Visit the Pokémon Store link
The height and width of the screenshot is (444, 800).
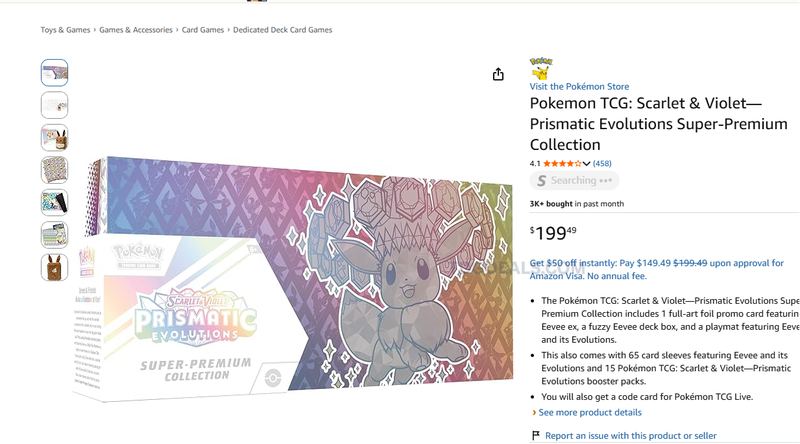click(x=579, y=87)
